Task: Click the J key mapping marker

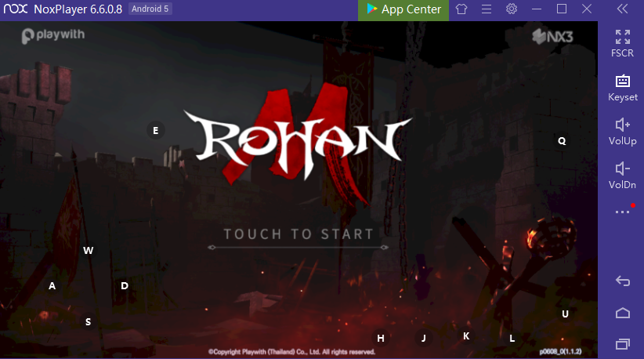Action: coord(423,338)
